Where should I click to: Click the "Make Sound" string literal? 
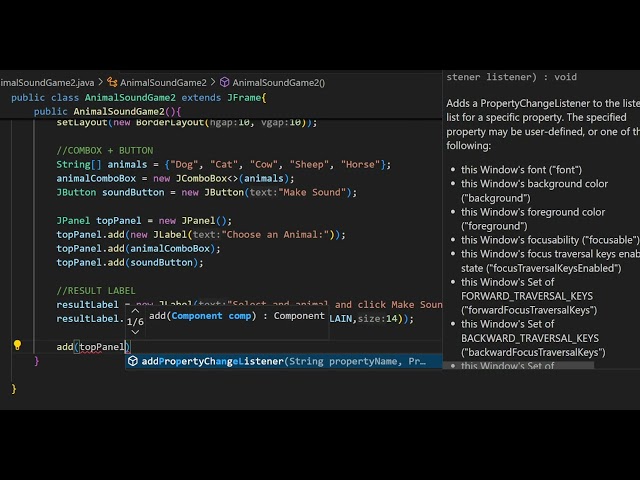pos(312,192)
